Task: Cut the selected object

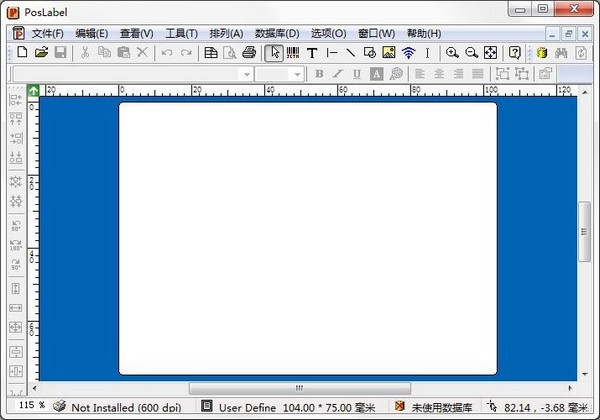Action: 85,52
